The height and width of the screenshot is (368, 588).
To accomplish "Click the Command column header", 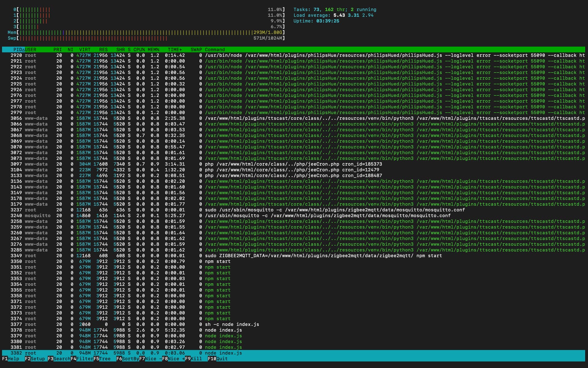I will tap(215, 49).
